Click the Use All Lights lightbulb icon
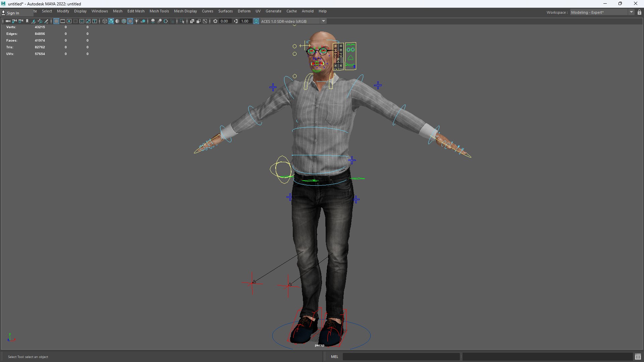Screen dimensions: 644x362 point(137,21)
